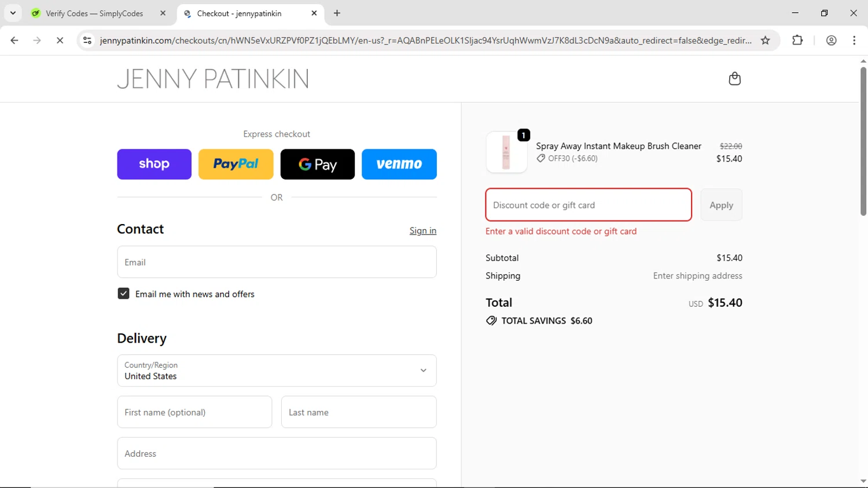Switch to the Verify Codes — SimplyCodes tab
868x488 pixels.
coord(94,13)
